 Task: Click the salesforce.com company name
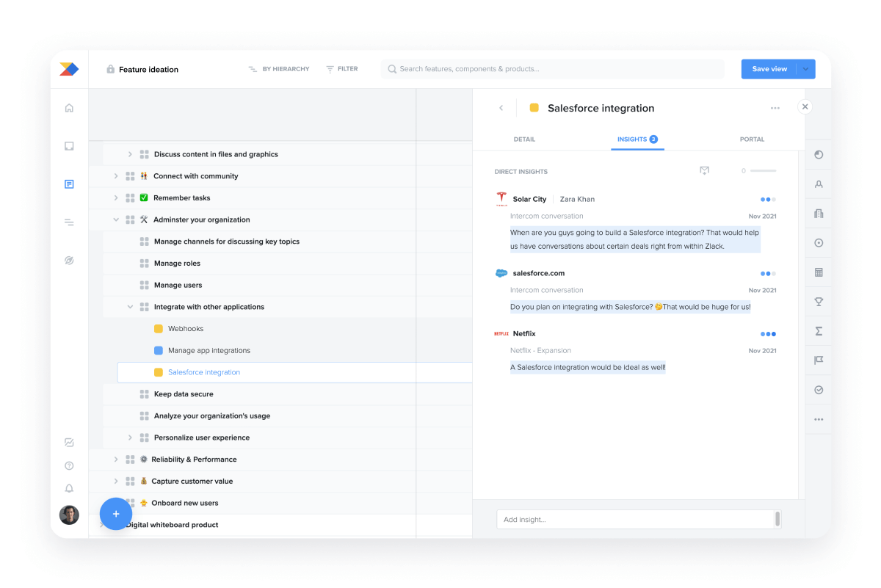539,273
